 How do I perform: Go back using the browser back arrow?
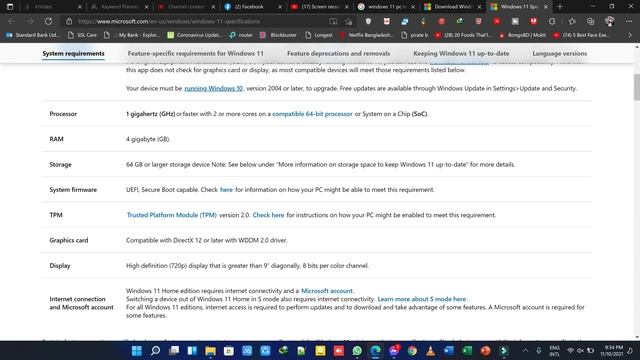click(11, 21)
